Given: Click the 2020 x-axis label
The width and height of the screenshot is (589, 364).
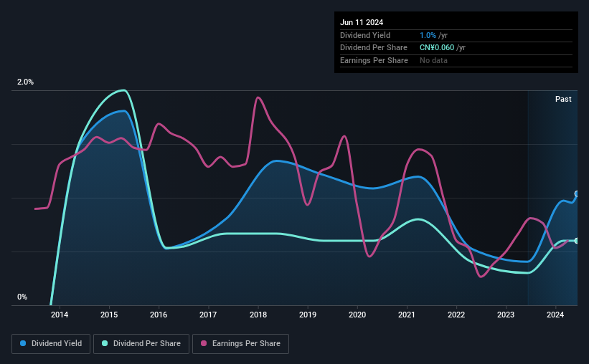Looking at the screenshot, I should 357,315.
